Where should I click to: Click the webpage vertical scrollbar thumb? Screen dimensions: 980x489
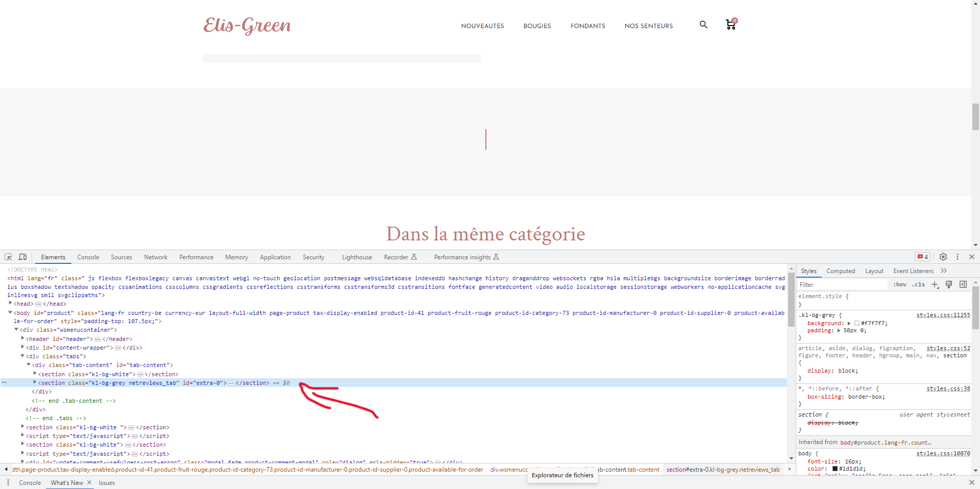[975, 117]
